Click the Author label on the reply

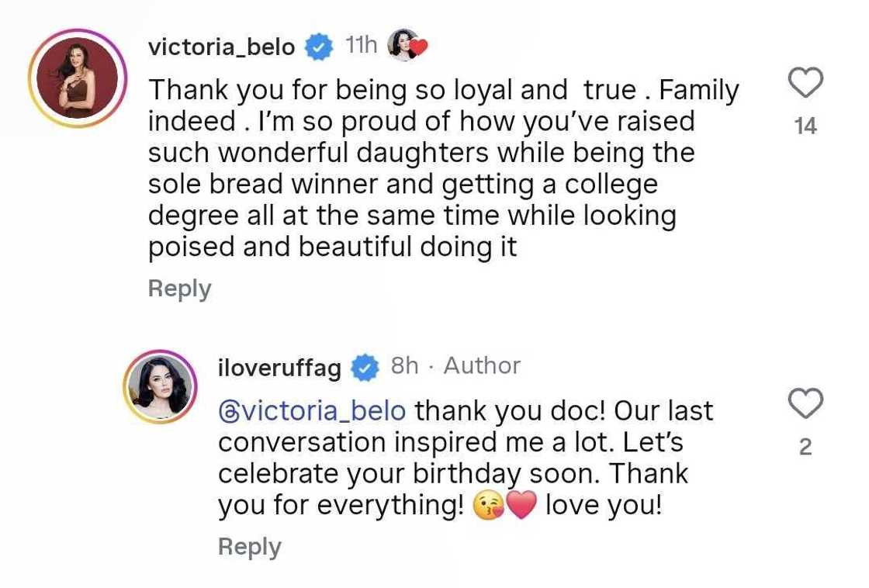click(482, 365)
